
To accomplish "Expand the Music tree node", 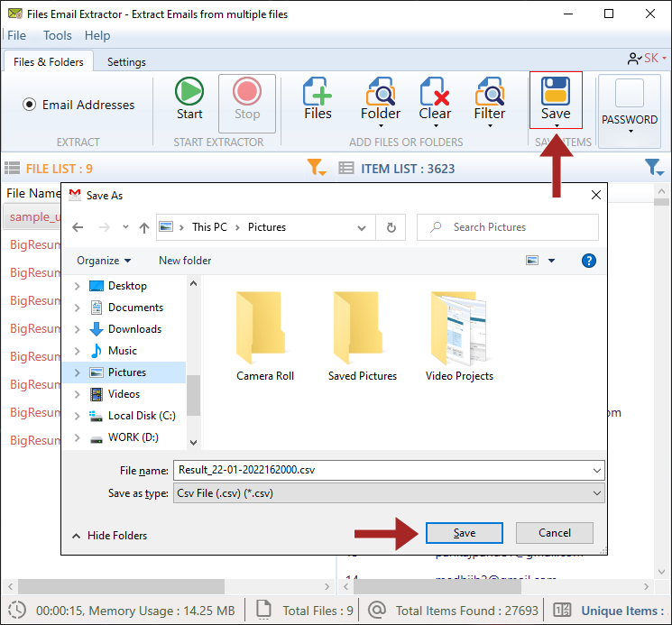I will point(78,351).
